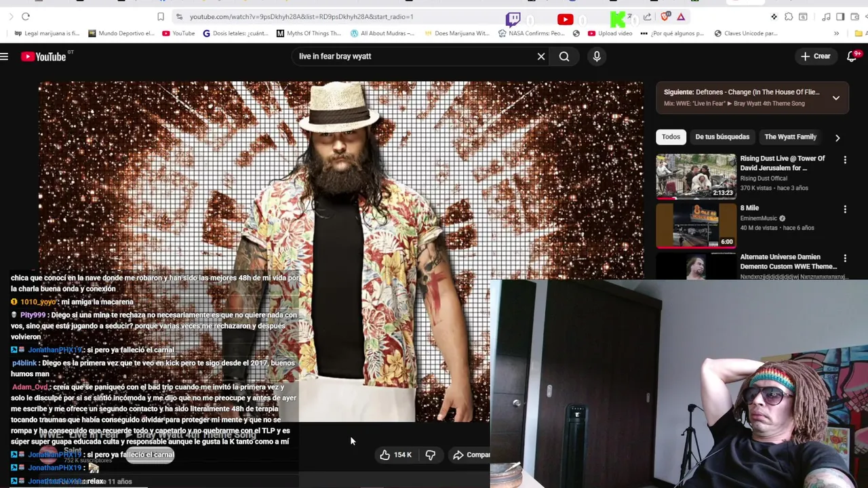Open 'Rising Dust Offical' channel name
This screenshot has width=868, height=488.
(764, 178)
